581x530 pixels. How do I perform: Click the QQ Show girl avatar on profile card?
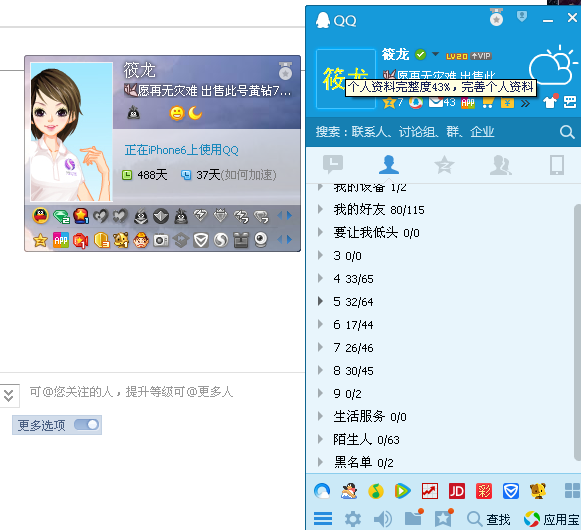click(71, 132)
